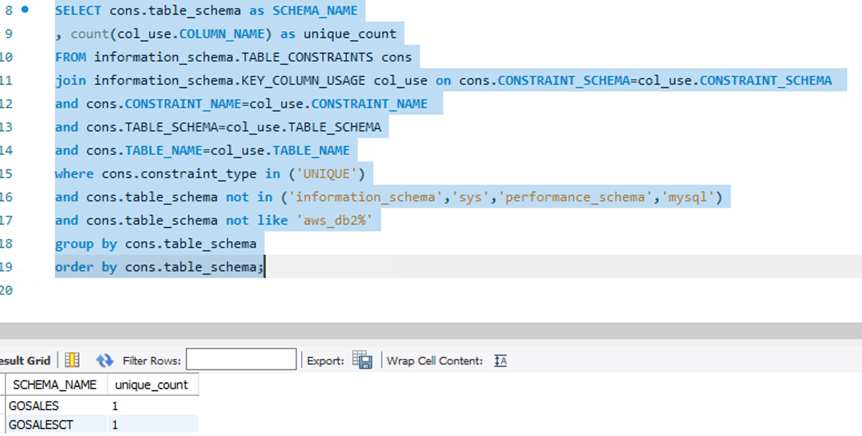Click the unique_count column header
The height and width of the screenshot is (436, 862).
pyautogui.click(x=150, y=385)
